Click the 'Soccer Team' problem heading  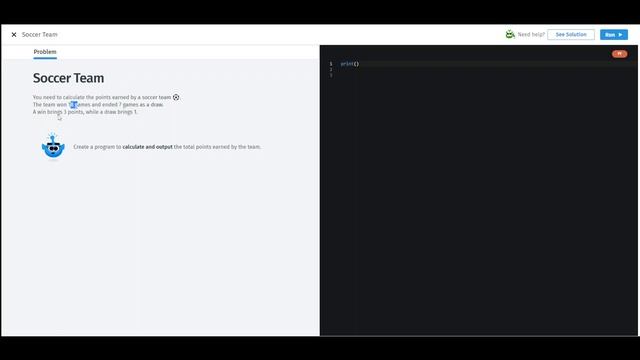[69, 78]
